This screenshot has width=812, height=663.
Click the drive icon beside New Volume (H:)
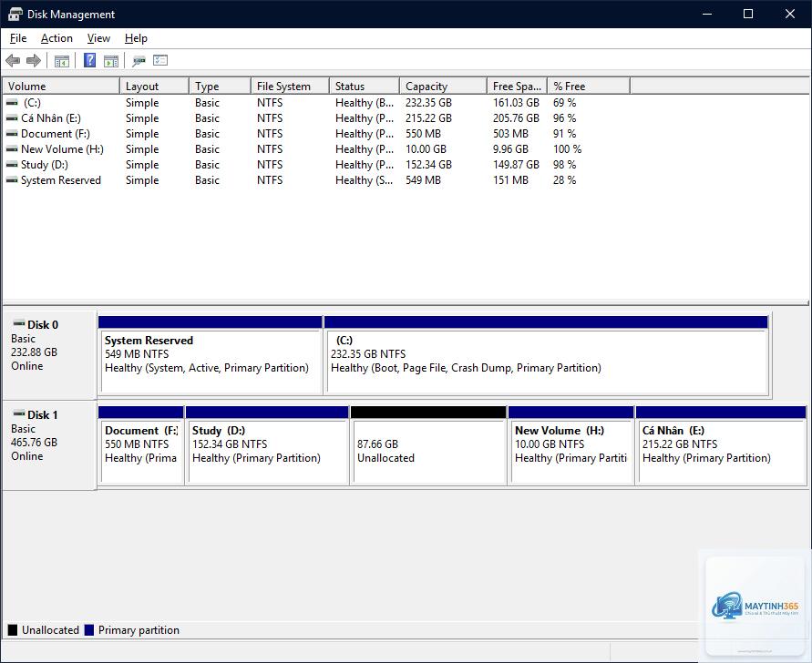point(12,149)
